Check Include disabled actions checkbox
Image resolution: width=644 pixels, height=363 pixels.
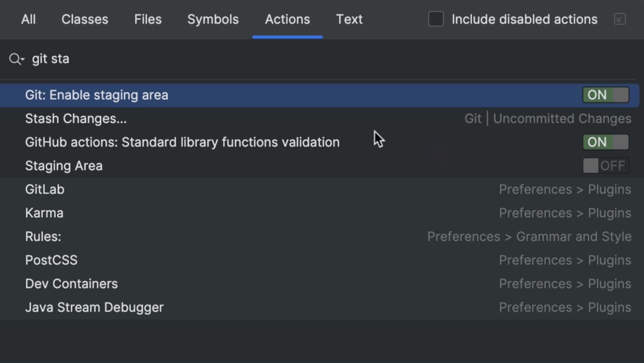click(x=436, y=19)
